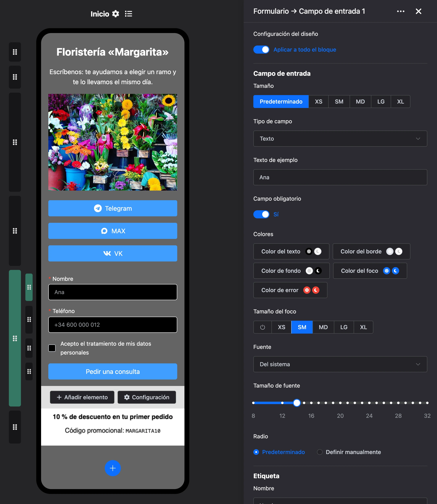Pick light-mode Color del borde swatch

coord(390,252)
